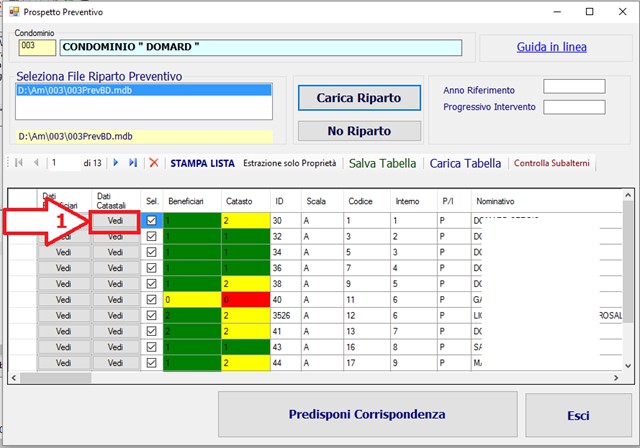
Task: Click Carica Tabella in toolbar
Action: [465, 163]
